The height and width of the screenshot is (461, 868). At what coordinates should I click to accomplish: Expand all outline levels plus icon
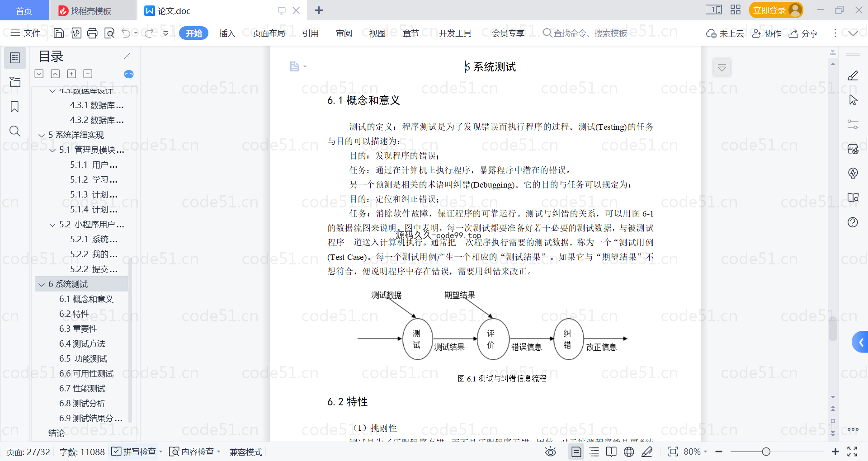[x=71, y=74]
